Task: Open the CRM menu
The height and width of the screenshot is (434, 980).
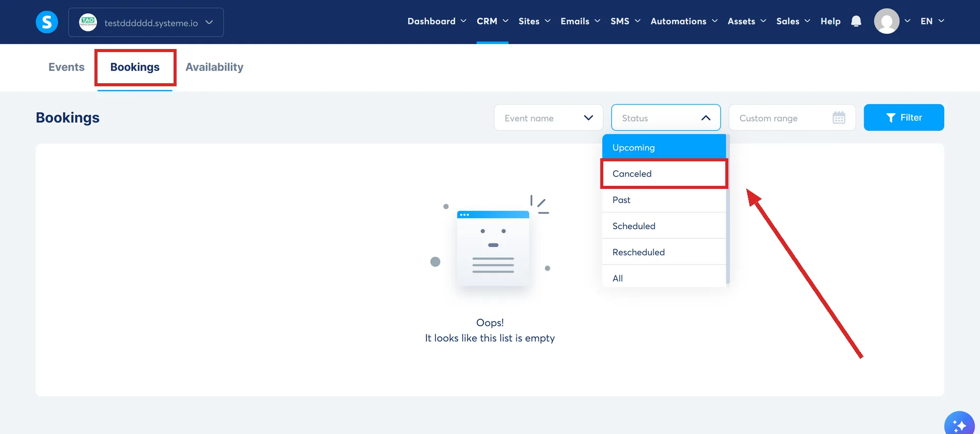Action: click(493, 21)
